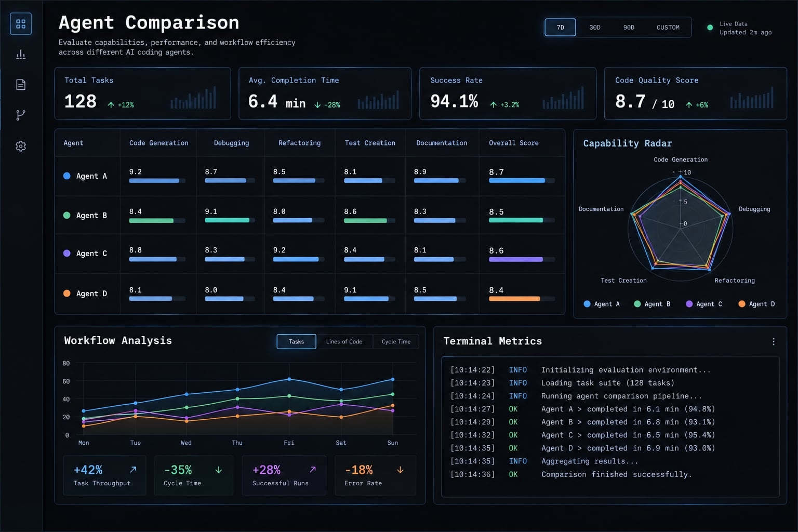Select the 7D time range
The width and height of the screenshot is (798, 532).
coord(560,28)
